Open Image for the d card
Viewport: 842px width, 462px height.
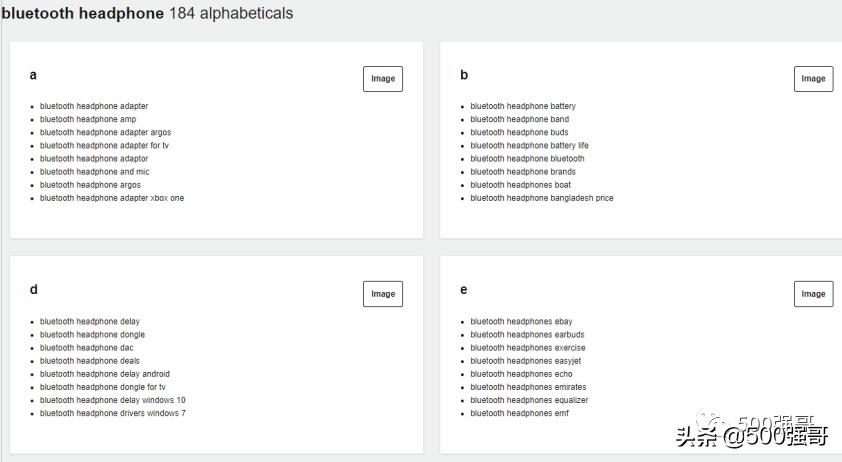(382, 294)
